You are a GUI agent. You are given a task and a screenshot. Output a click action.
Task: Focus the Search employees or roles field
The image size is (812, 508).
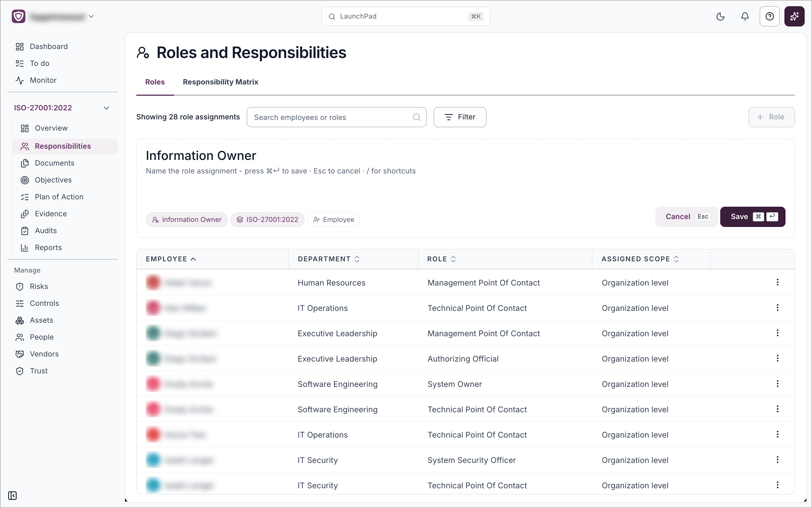[337, 117]
